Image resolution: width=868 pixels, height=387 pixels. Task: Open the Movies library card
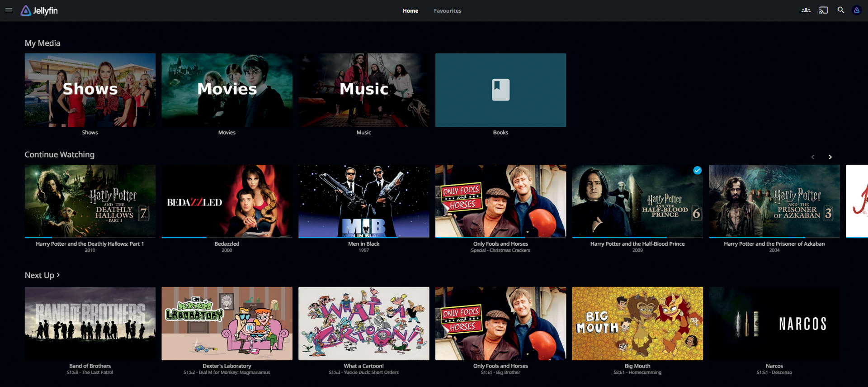pyautogui.click(x=227, y=90)
